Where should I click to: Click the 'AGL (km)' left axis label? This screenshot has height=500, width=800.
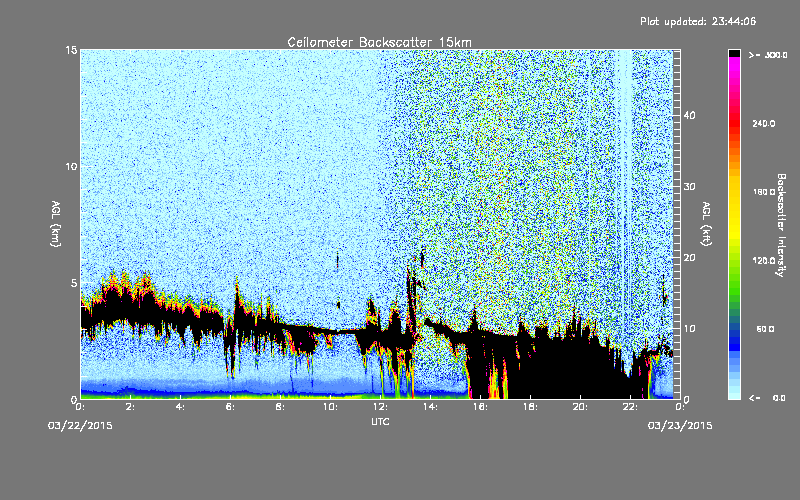56,224
